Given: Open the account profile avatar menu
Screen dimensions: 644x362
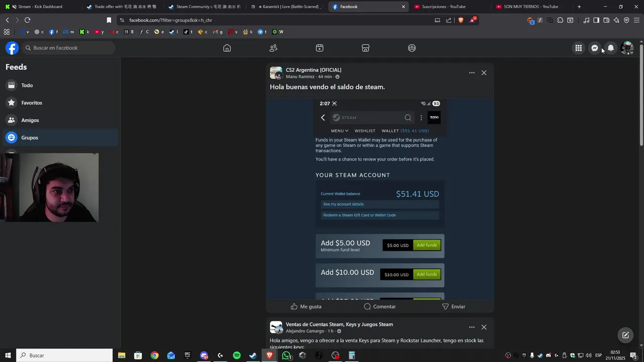Looking at the screenshot, I should [x=627, y=48].
